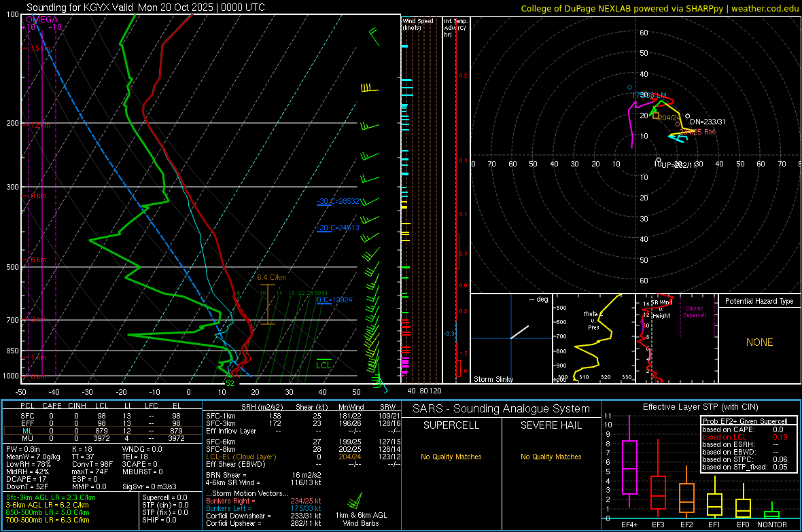Click the 234/25 RM hodograph label
This screenshot has width=802, height=532.
[697, 132]
